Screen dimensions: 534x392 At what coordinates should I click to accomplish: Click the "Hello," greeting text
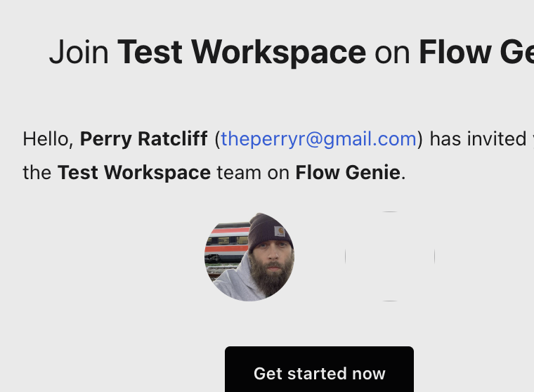tap(48, 139)
